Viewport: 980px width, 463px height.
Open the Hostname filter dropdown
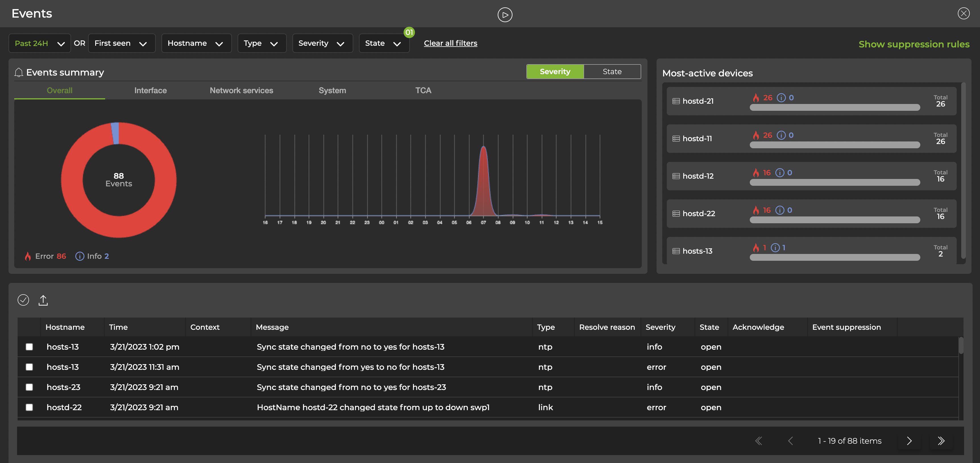point(196,43)
